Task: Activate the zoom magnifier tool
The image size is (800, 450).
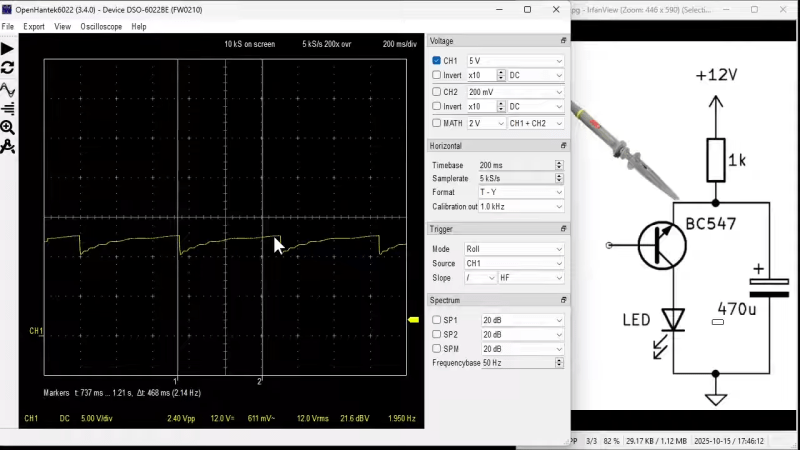Action: coord(8,128)
